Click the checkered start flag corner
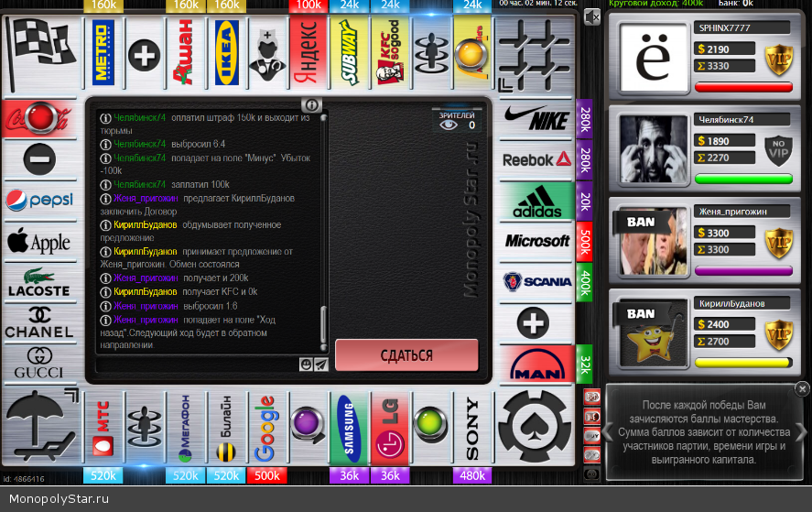Image resolution: width=812 pixels, height=512 pixels. pyautogui.click(x=41, y=54)
